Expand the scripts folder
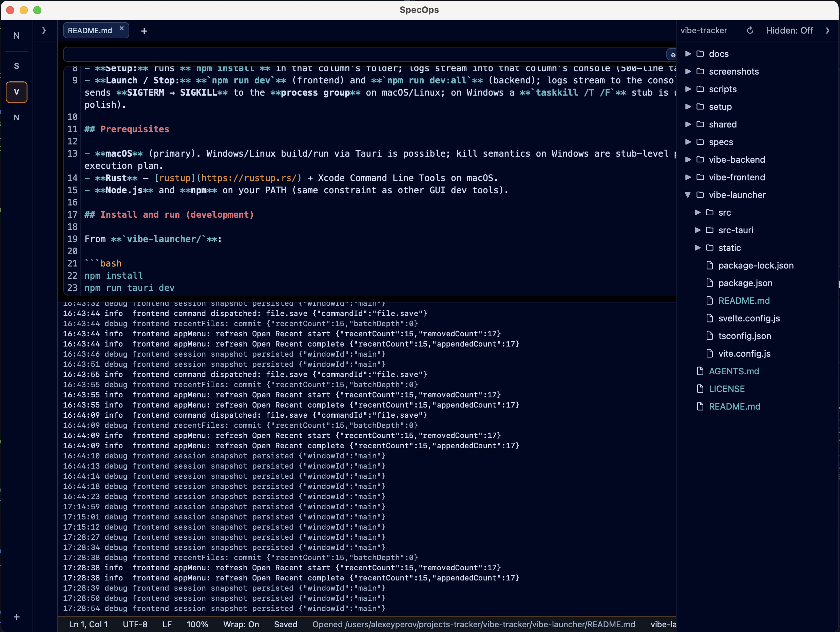Image resolution: width=840 pixels, height=632 pixels. click(688, 89)
